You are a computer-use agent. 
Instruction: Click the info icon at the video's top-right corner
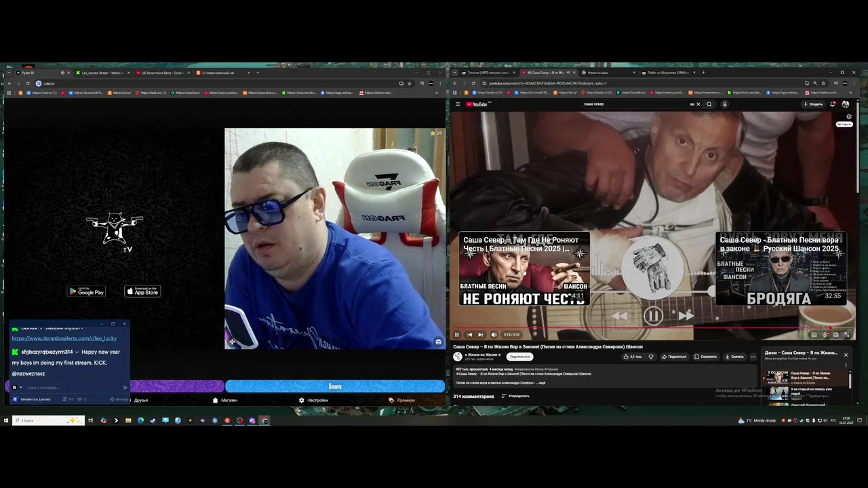[849, 117]
